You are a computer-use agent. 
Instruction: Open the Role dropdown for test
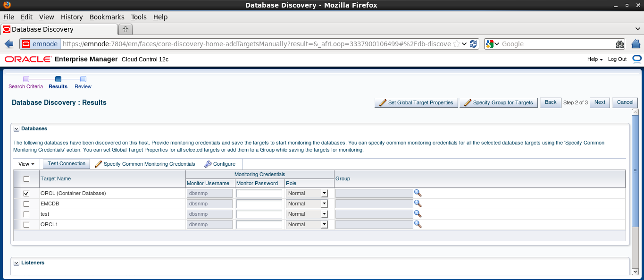coord(307,214)
